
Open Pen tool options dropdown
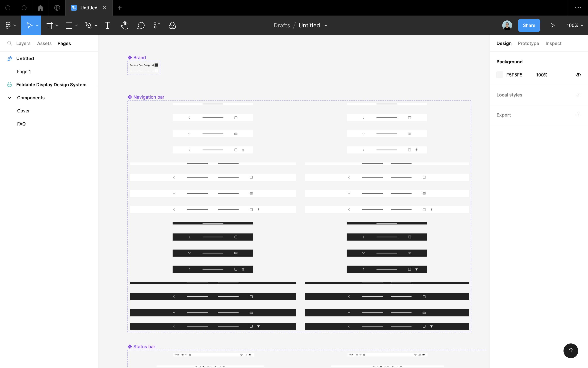point(96,25)
